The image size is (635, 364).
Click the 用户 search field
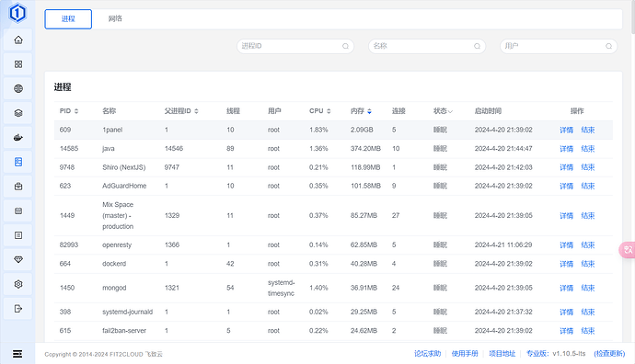559,46
